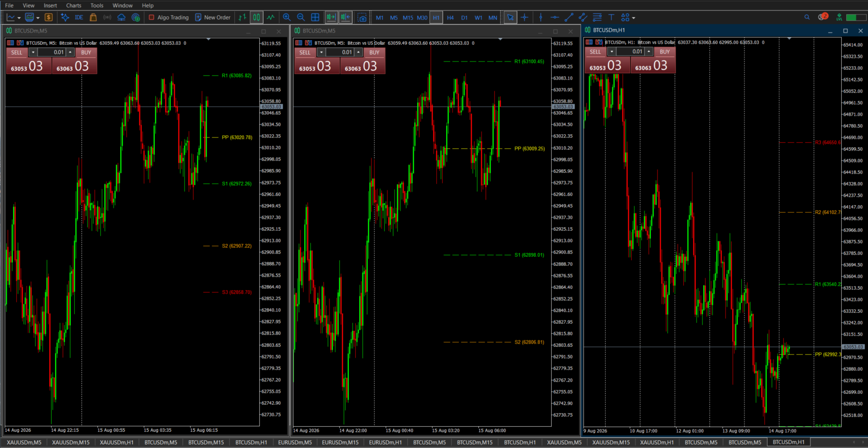
Task: Toggle chart auto-scroll to end
Action: [331, 17]
